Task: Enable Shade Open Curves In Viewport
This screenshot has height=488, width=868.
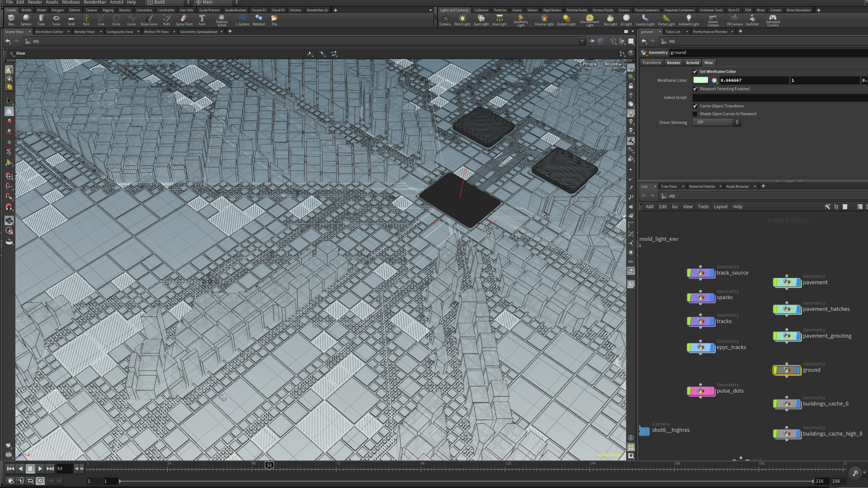Action: pos(695,114)
